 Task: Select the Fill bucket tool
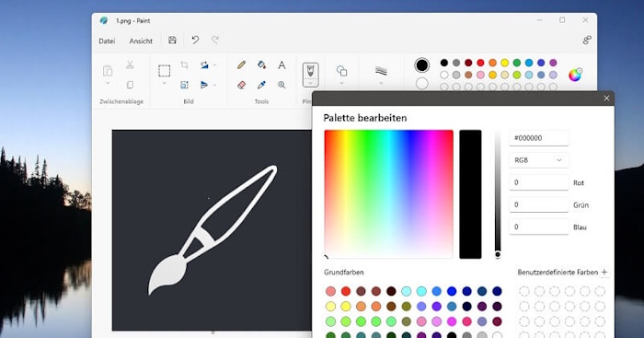tap(261, 65)
